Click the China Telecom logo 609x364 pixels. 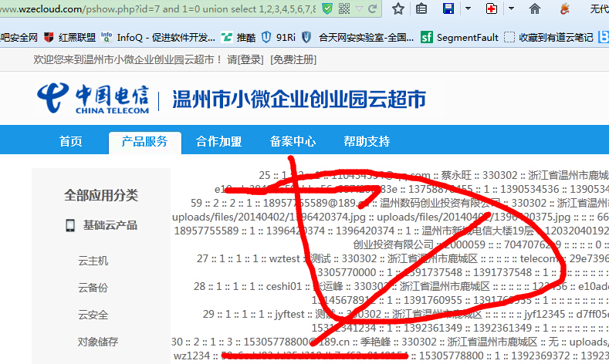(x=93, y=99)
